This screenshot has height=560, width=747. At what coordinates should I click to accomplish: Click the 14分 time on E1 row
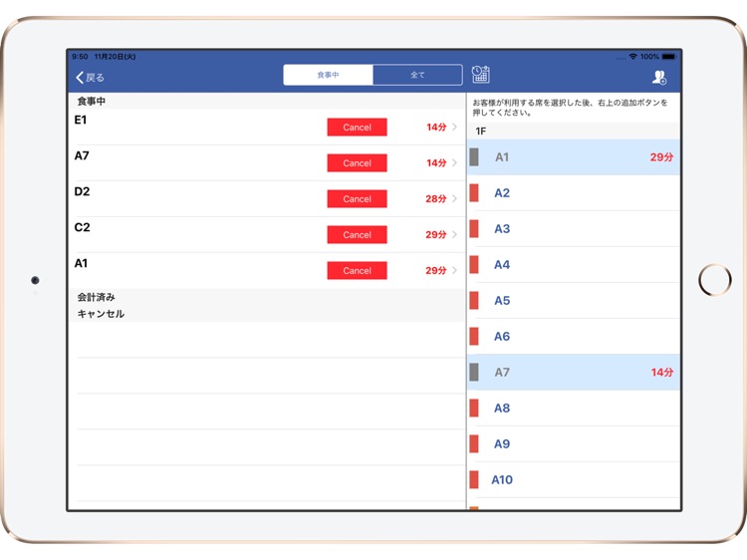[x=436, y=127]
